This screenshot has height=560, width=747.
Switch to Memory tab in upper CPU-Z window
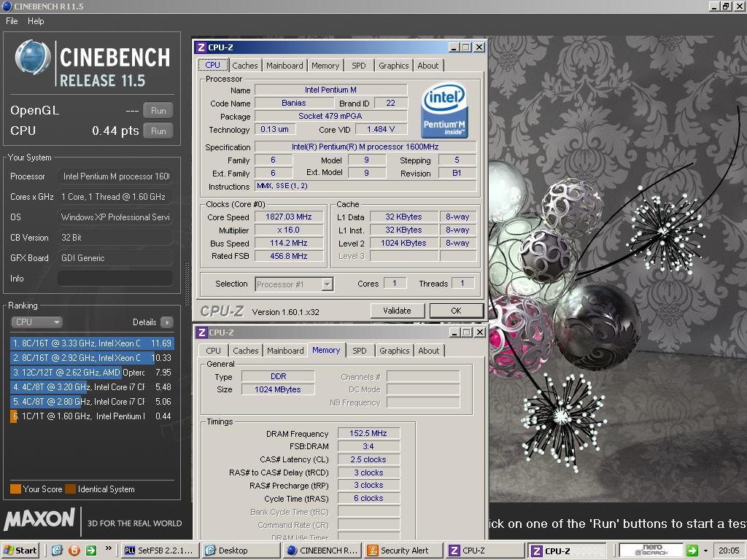[325, 66]
